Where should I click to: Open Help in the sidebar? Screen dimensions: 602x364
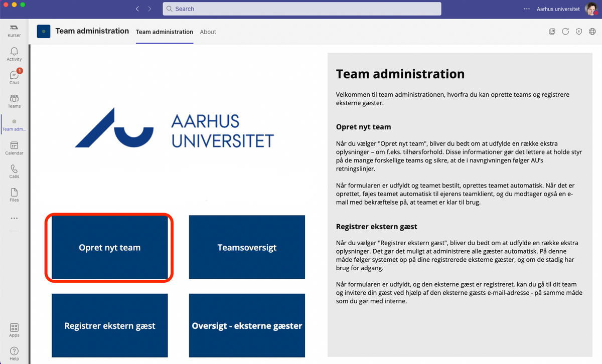(x=14, y=354)
